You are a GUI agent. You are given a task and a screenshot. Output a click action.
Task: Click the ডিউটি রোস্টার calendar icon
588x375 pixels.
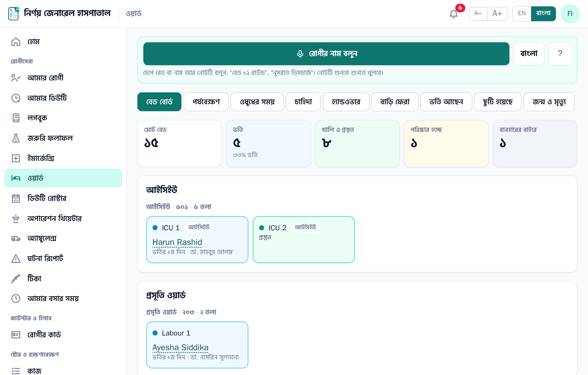[16, 198]
